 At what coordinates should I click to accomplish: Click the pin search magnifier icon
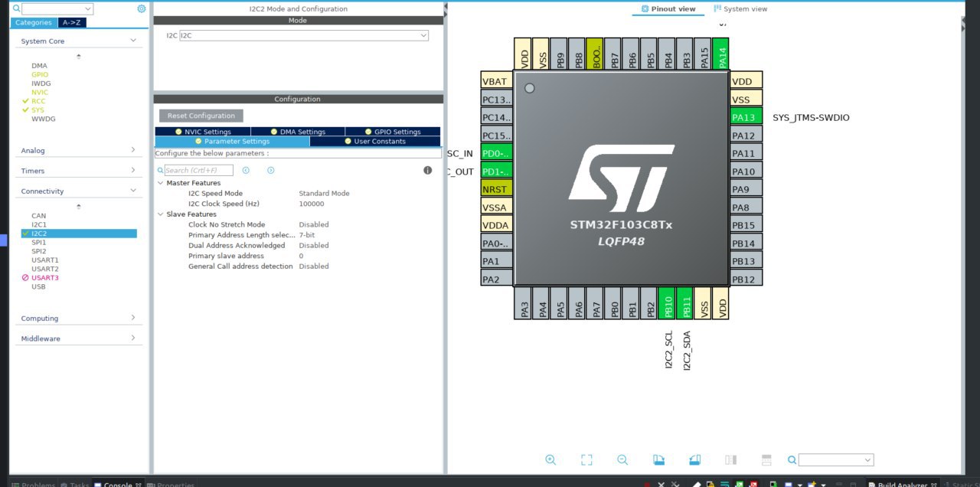792,459
